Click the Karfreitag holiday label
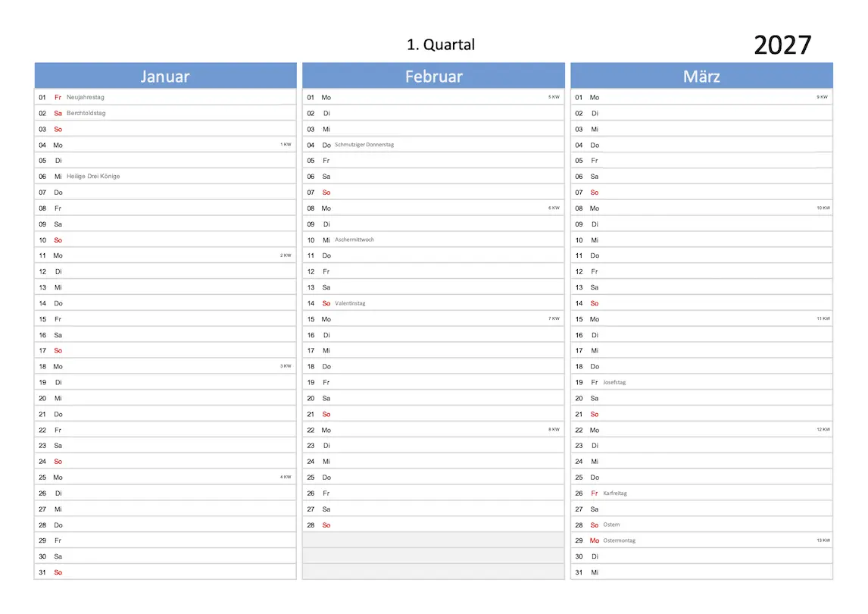The width and height of the screenshot is (868, 614). 615,493
